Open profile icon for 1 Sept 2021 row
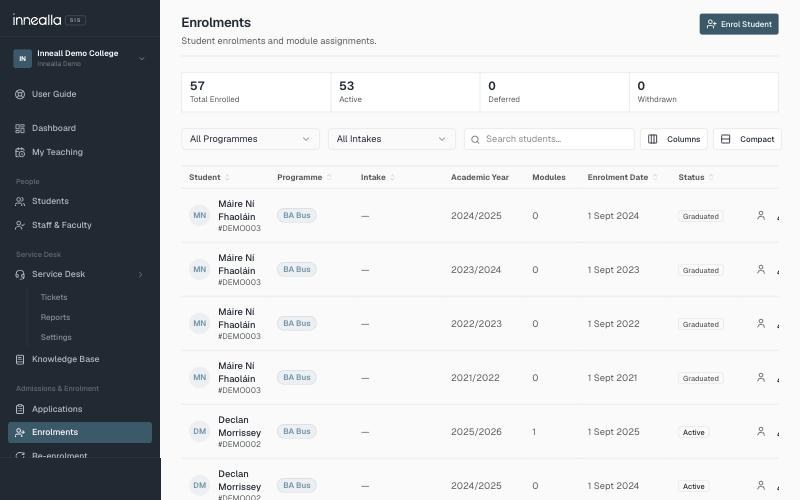The image size is (800, 500). tap(761, 378)
